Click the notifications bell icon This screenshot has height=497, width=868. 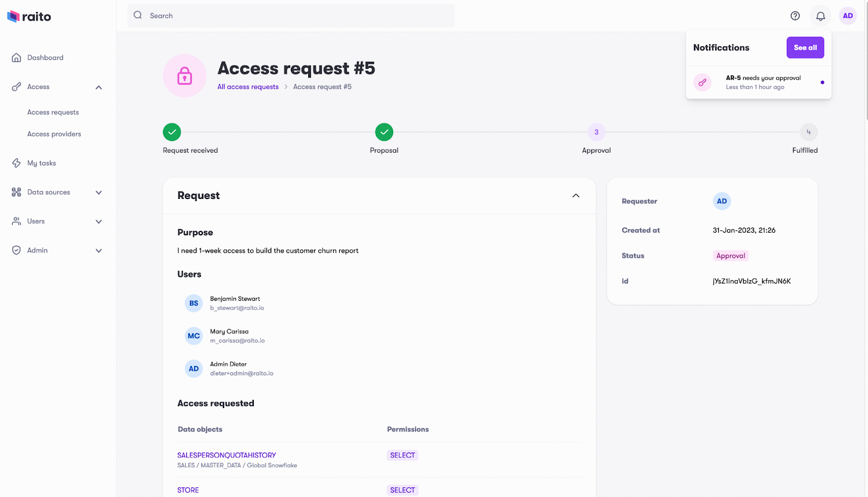tap(820, 16)
